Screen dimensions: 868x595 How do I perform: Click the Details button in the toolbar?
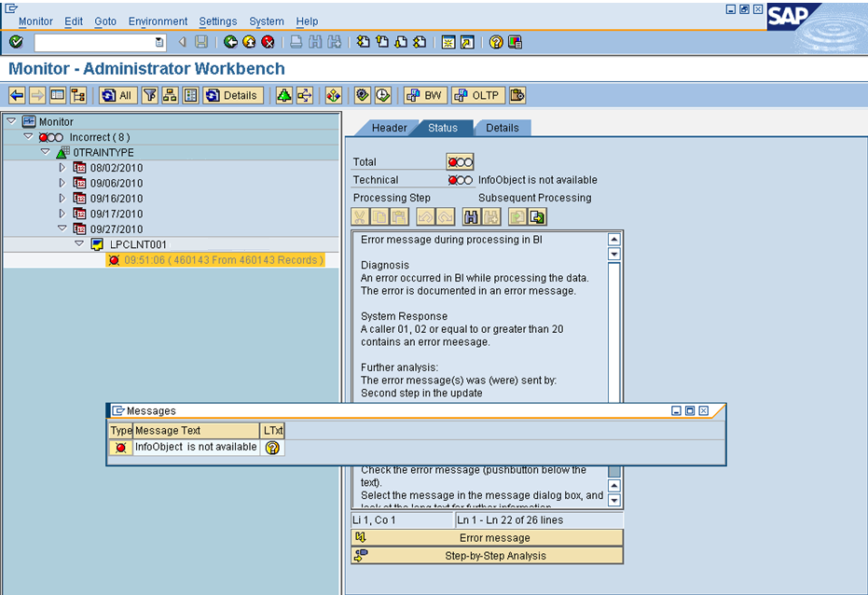coord(233,96)
